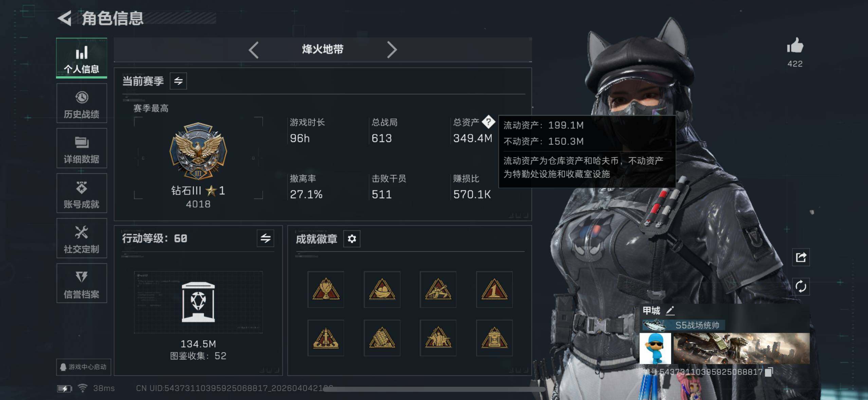This screenshot has width=868, height=400.
Task: Click the 总资产 question mark help icon
Action: (488, 122)
